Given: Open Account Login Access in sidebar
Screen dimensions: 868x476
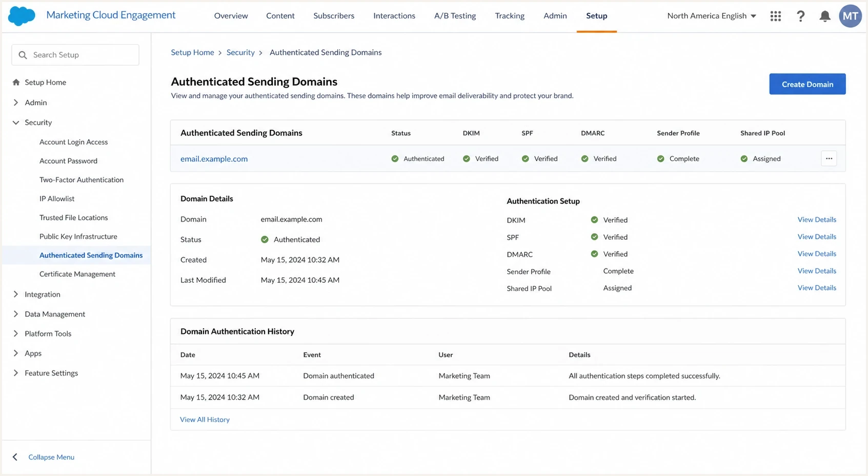Looking at the screenshot, I should tap(74, 142).
